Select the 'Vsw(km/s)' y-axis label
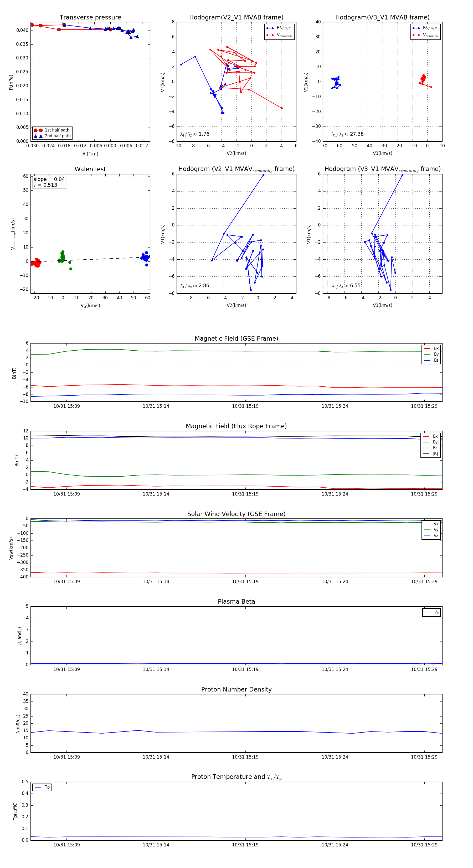Viewport: 473px width, 868px height. (11, 548)
